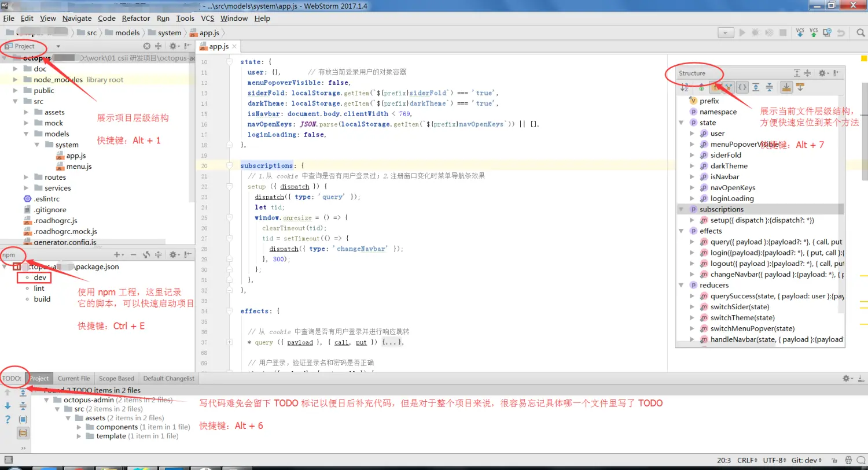Click the yellow inspection indicator atop editor
Image resolution: width=868 pixels, height=470 pixels.
tap(864, 58)
